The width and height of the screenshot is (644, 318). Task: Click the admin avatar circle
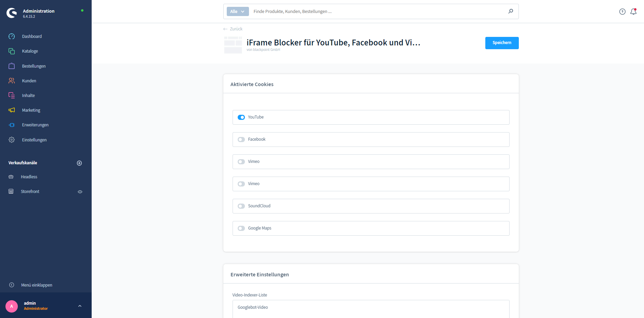click(x=12, y=306)
